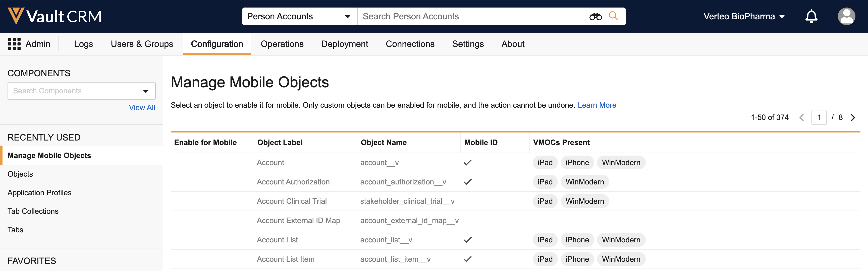Go to next page arrow
Image resolution: width=868 pixels, height=271 pixels.
point(853,117)
